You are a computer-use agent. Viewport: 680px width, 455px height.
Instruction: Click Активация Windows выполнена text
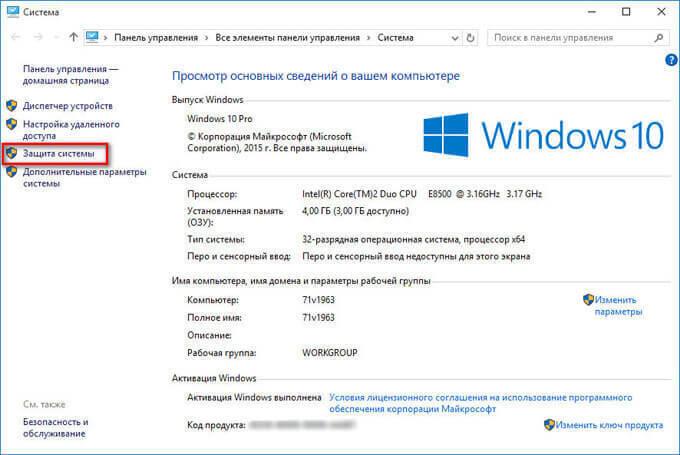click(x=254, y=397)
